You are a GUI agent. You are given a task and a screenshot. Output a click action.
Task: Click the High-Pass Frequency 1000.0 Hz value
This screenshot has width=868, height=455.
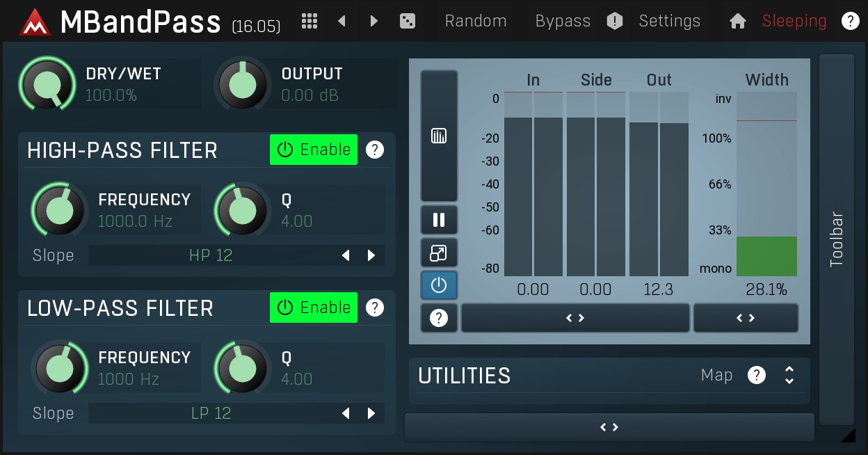coord(135,221)
